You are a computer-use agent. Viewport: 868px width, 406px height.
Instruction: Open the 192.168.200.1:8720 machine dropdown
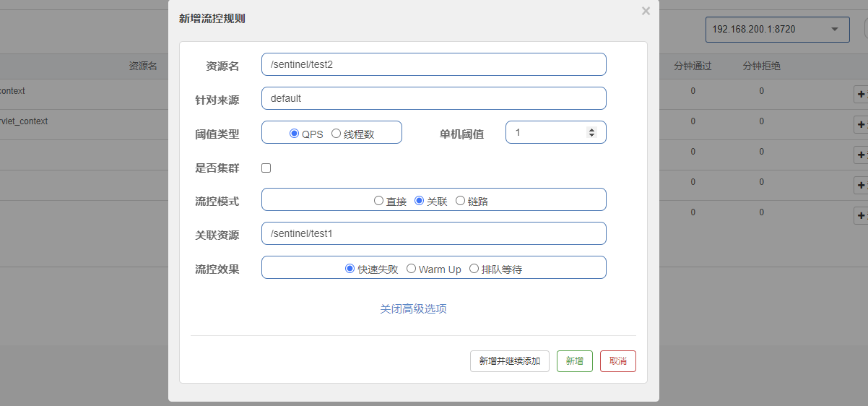click(777, 30)
